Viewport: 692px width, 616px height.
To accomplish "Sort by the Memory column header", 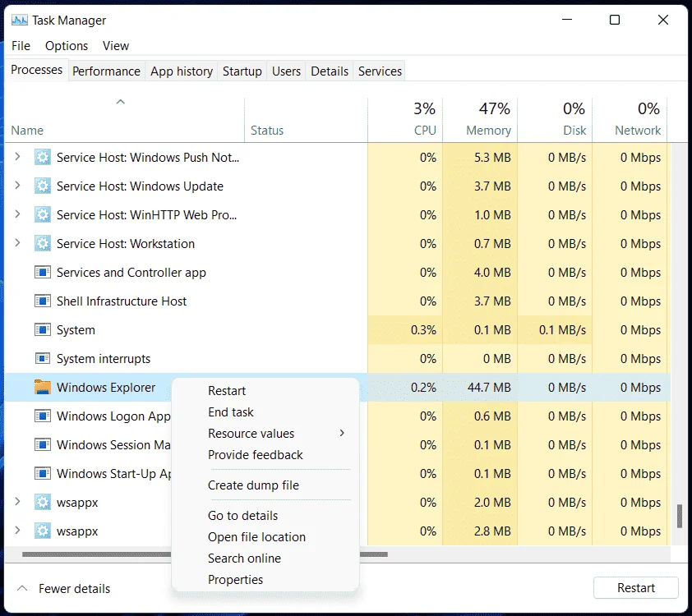I will [480, 119].
